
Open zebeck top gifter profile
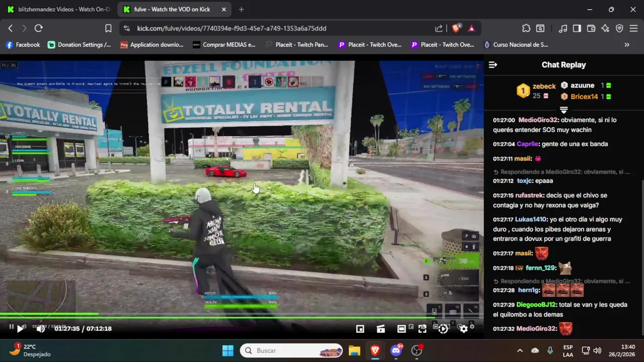tap(537, 91)
